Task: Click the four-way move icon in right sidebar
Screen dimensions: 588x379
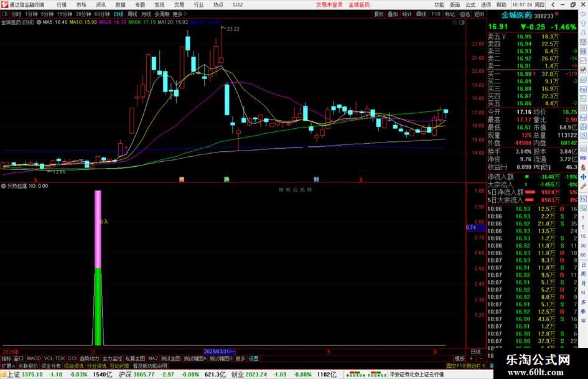Action: 583,177
